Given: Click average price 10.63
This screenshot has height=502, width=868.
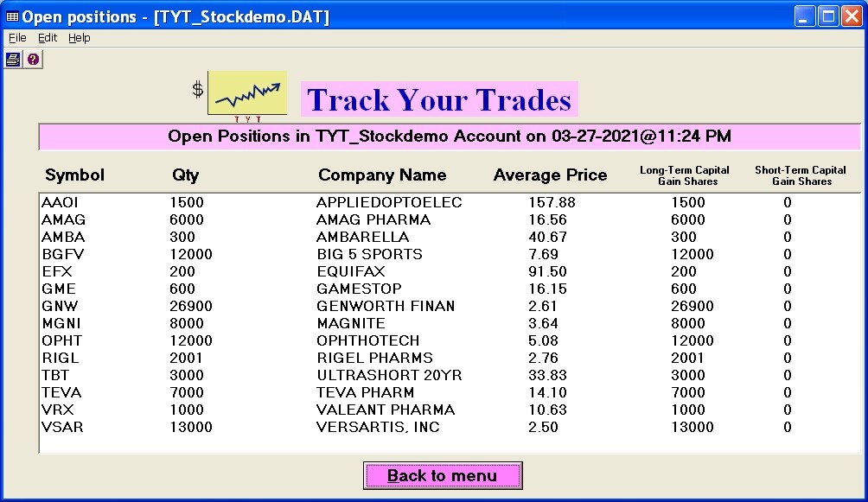Looking at the screenshot, I should (x=547, y=410).
